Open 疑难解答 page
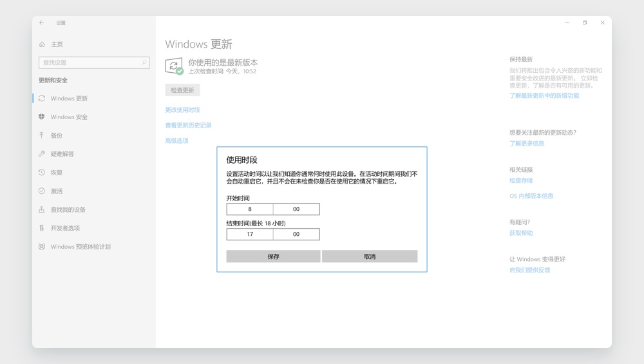 [62, 153]
